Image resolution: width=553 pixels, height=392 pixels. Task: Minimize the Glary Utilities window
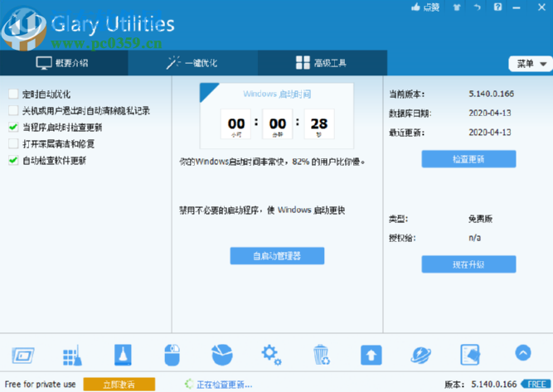[x=517, y=7]
